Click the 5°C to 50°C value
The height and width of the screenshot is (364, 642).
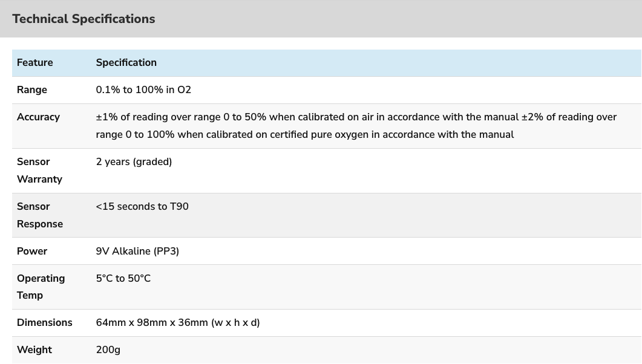[123, 279]
